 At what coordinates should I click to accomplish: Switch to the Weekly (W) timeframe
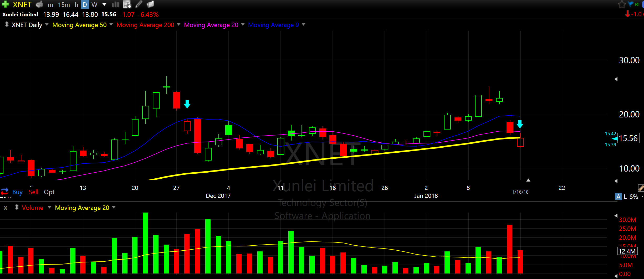[x=94, y=5]
